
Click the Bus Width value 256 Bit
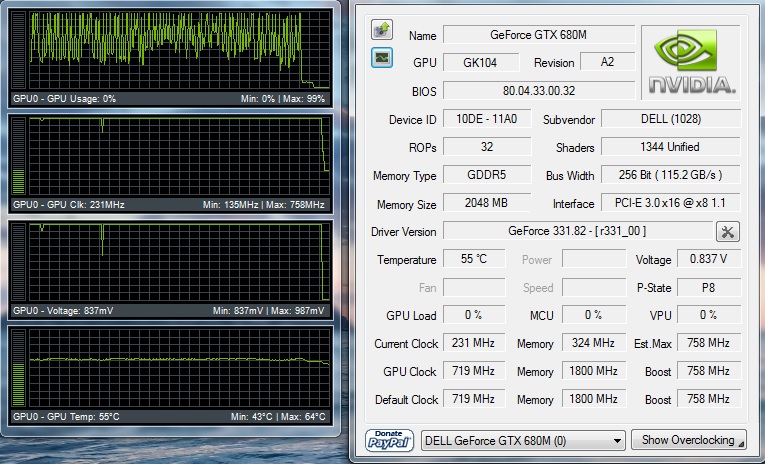(671, 175)
